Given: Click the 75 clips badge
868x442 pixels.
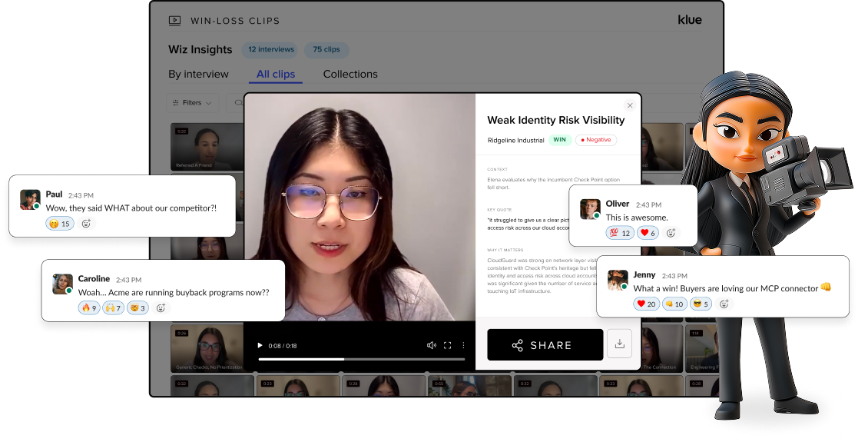Looking at the screenshot, I should pyautogui.click(x=326, y=49).
